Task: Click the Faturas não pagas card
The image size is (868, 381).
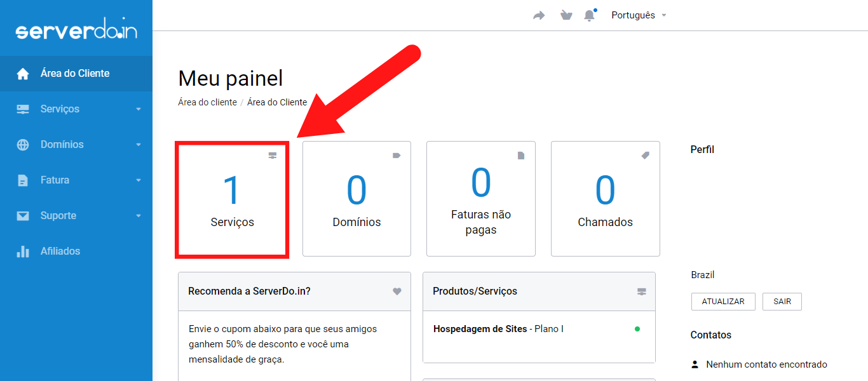Action: (x=481, y=199)
